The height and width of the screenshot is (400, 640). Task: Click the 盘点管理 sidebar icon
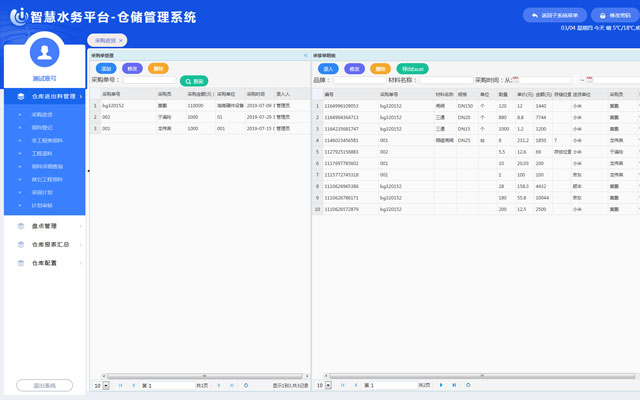coord(22,226)
